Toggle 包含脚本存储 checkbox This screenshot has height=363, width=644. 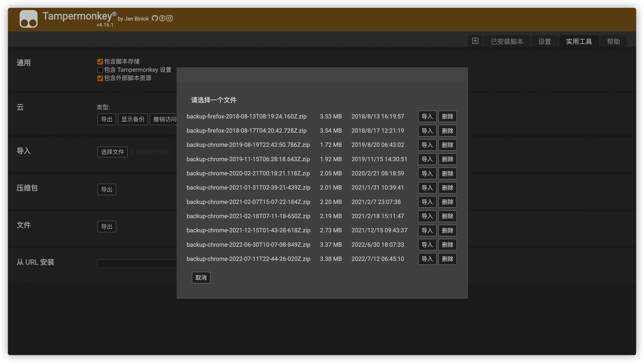click(100, 62)
